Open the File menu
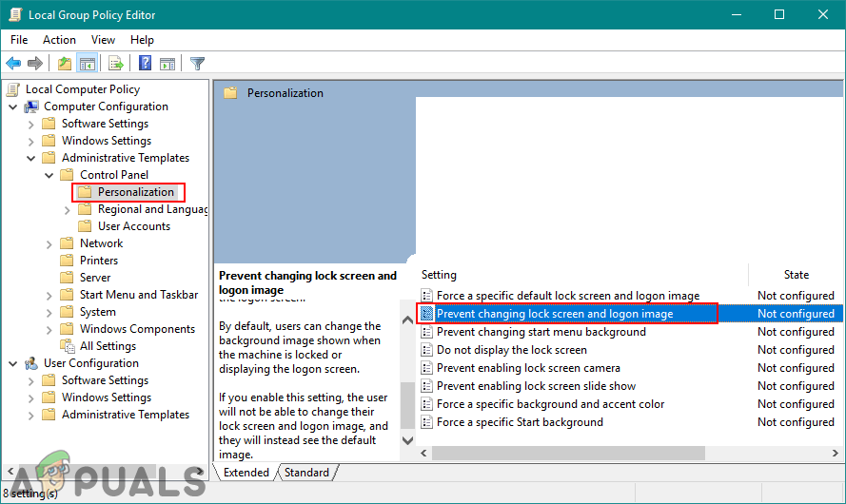Viewport: 846px width, 504px height. 19,40
